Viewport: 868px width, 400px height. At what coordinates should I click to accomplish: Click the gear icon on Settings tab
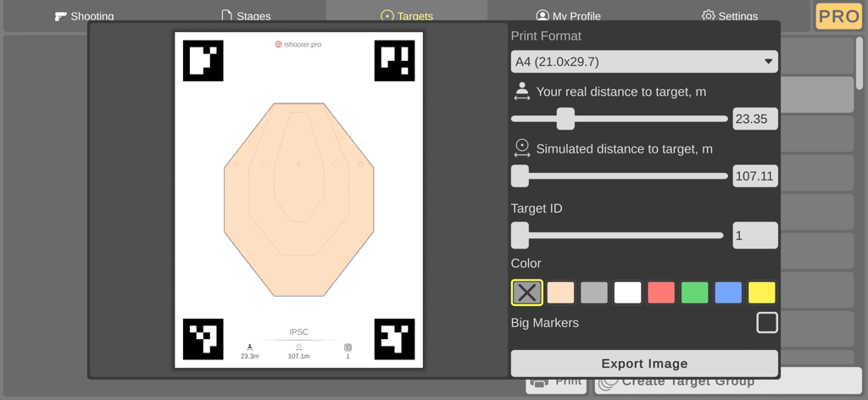tap(708, 15)
